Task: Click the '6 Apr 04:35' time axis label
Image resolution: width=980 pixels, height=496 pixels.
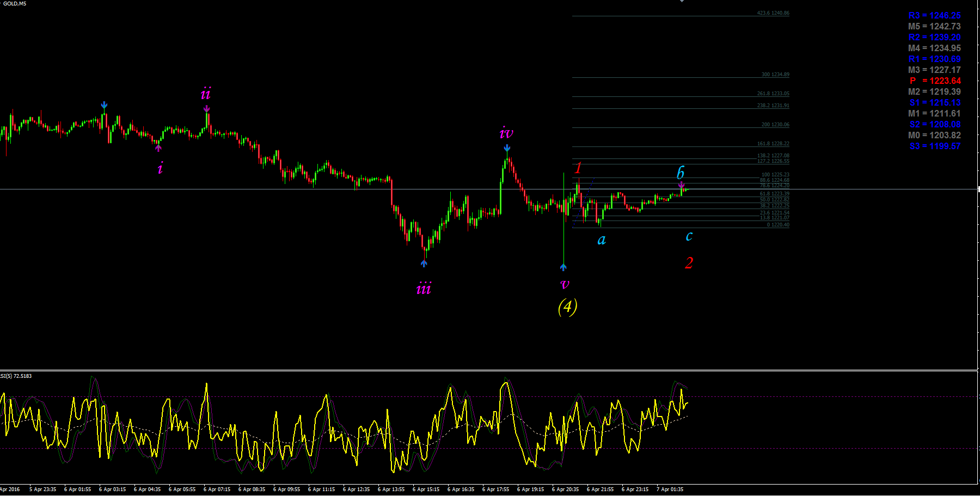Action: [148, 489]
